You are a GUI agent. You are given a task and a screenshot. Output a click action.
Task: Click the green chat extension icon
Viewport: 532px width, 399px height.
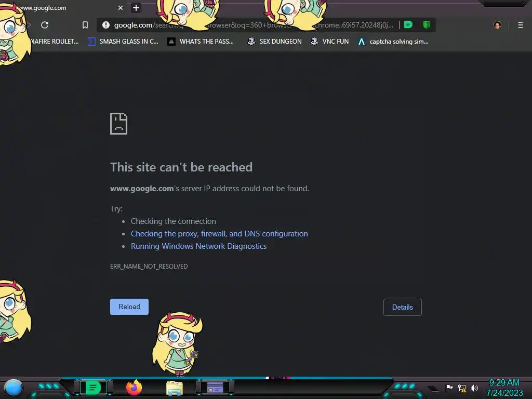tap(408, 25)
